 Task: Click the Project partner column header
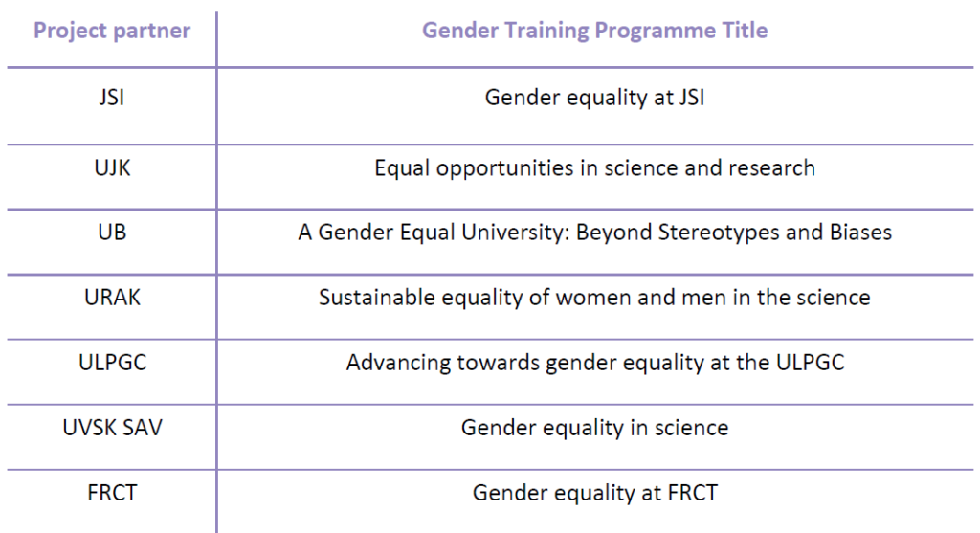coord(112,30)
